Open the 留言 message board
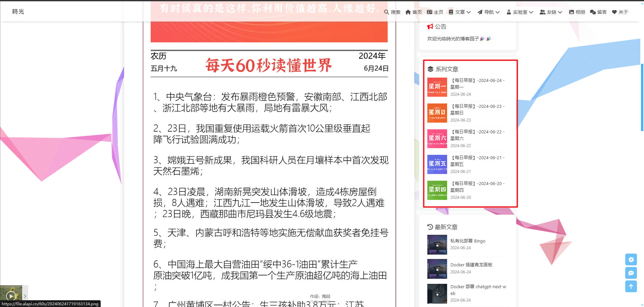644x307 pixels. pos(598,12)
